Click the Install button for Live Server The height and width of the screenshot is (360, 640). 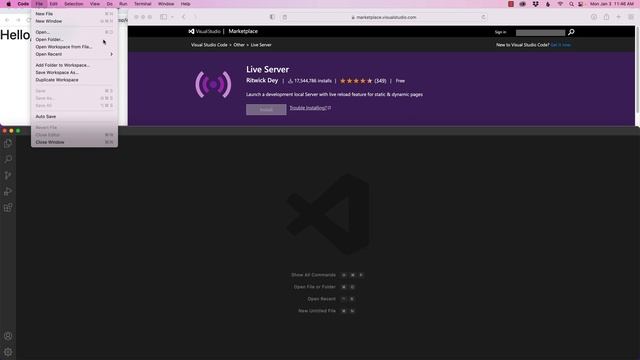[x=266, y=109]
